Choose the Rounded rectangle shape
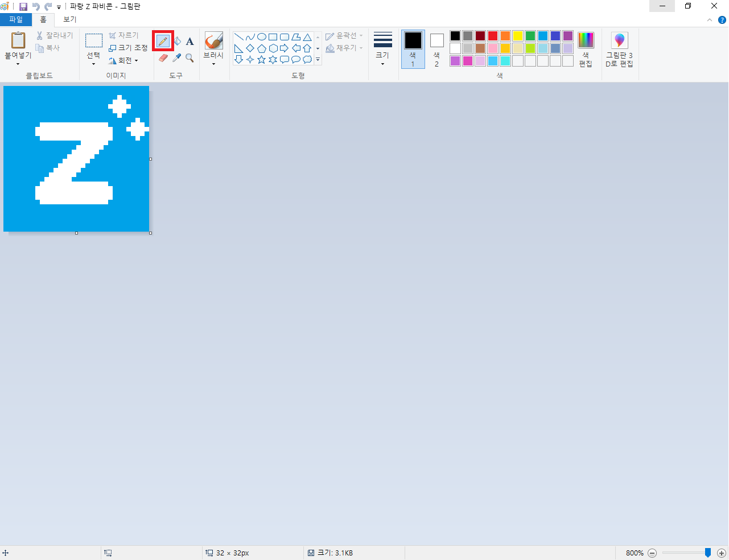 285,37
